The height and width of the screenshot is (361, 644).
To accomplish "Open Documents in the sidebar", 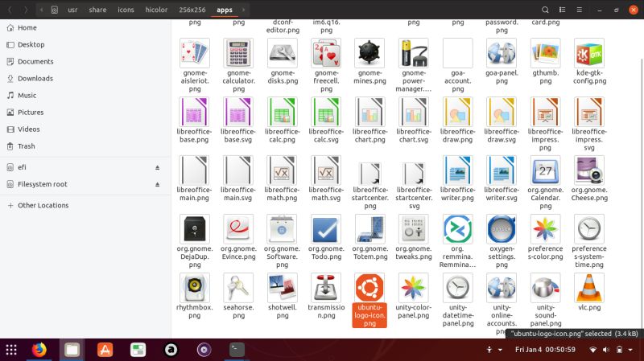I will 85,62.
